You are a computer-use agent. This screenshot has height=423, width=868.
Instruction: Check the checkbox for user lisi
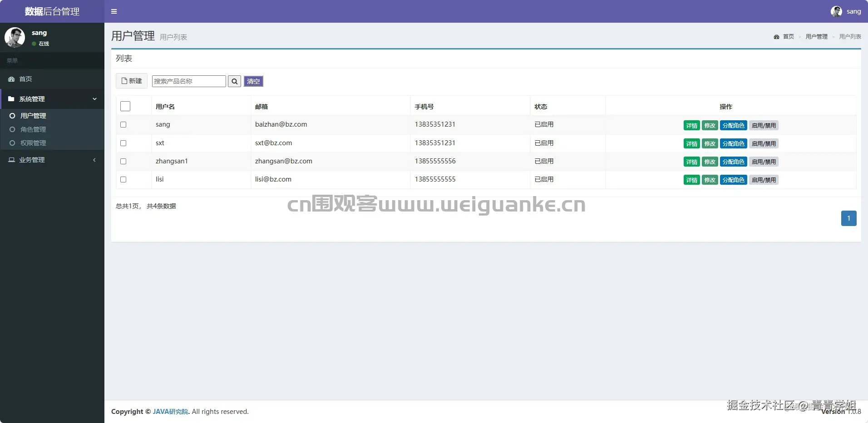pyautogui.click(x=123, y=179)
